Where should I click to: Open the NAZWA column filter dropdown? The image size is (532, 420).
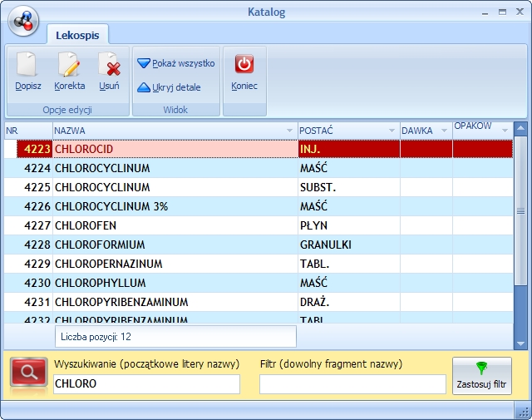[290, 131]
